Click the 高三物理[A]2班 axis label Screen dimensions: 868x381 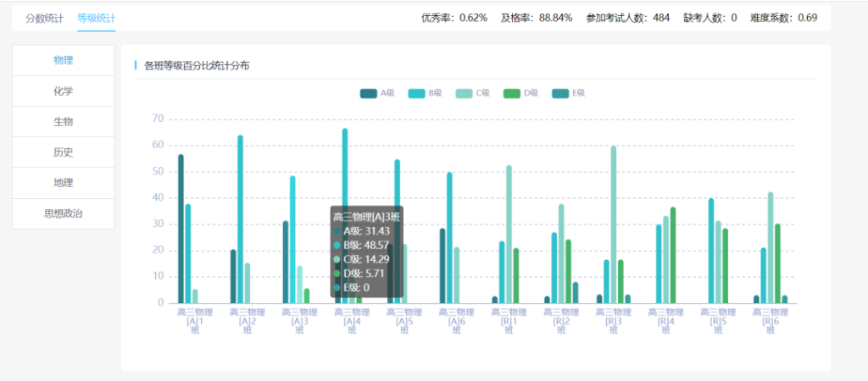(x=248, y=321)
